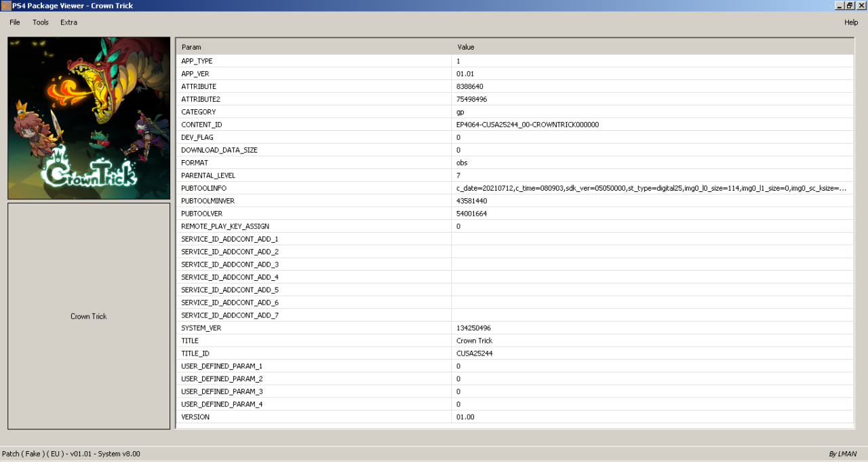Select the SERVICE_ID_ADDCONT_ADD_5 row
This screenshot has height=462, width=868.
pyautogui.click(x=515, y=290)
